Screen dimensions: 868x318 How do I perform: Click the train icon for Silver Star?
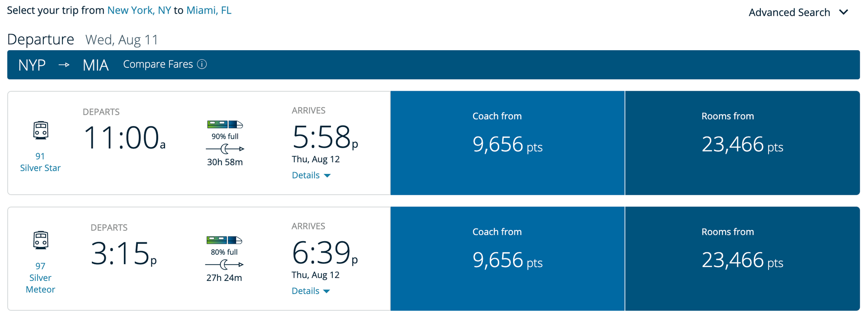pyautogui.click(x=40, y=131)
